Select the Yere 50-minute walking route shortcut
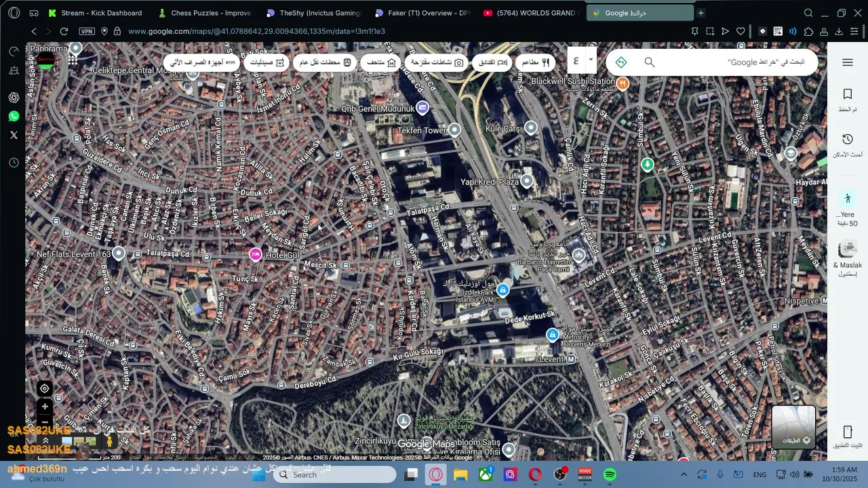 pos(847,209)
